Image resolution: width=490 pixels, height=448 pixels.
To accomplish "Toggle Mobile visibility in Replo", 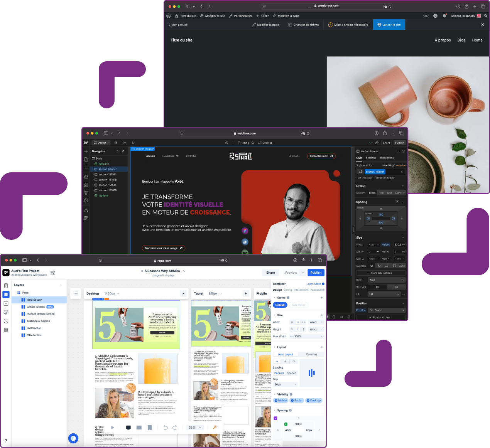I will (280, 401).
